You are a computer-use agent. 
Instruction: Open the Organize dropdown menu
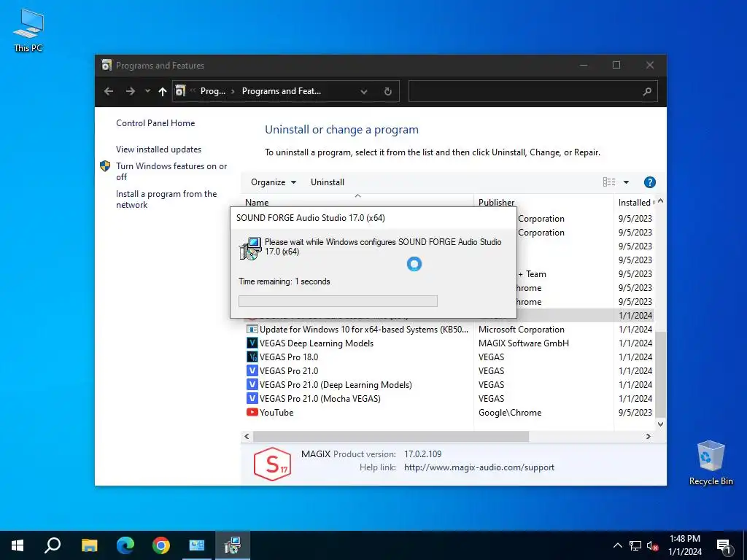[274, 182]
